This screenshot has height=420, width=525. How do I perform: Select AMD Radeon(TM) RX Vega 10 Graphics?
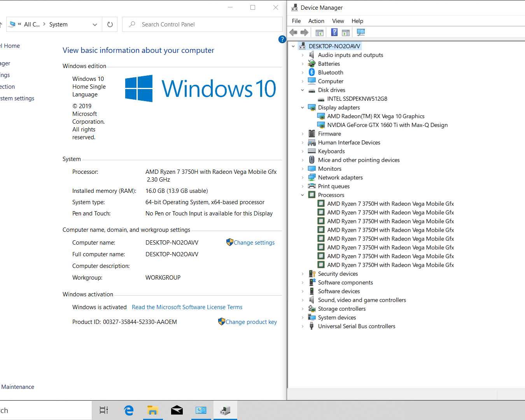pos(376,116)
